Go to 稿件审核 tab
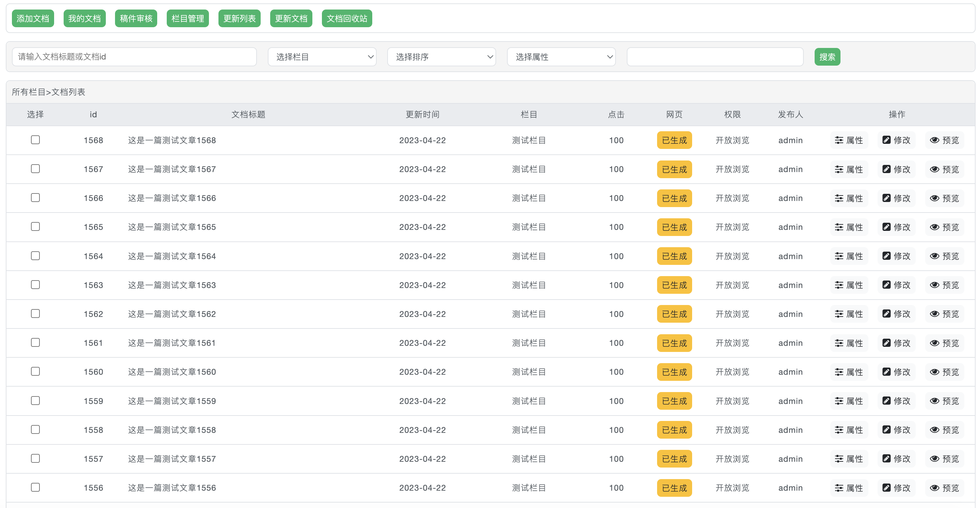This screenshot has height=508, width=980. 136,19
